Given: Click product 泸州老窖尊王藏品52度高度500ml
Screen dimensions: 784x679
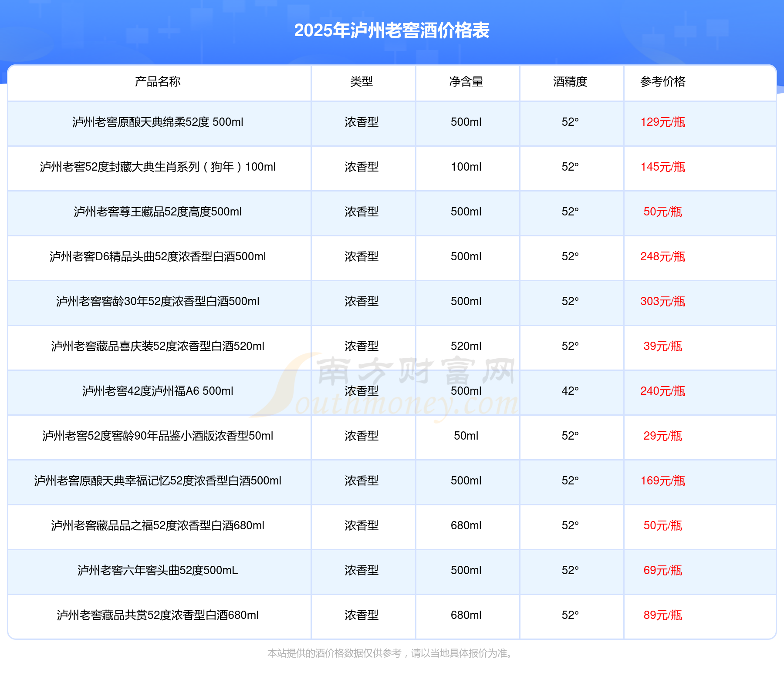Looking at the screenshot, I should tap(158, 212).
